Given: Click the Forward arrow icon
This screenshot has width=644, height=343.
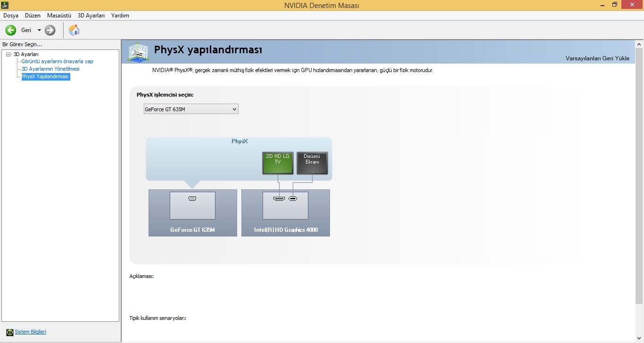Looking at the screenshot, I should coord(50,30).
